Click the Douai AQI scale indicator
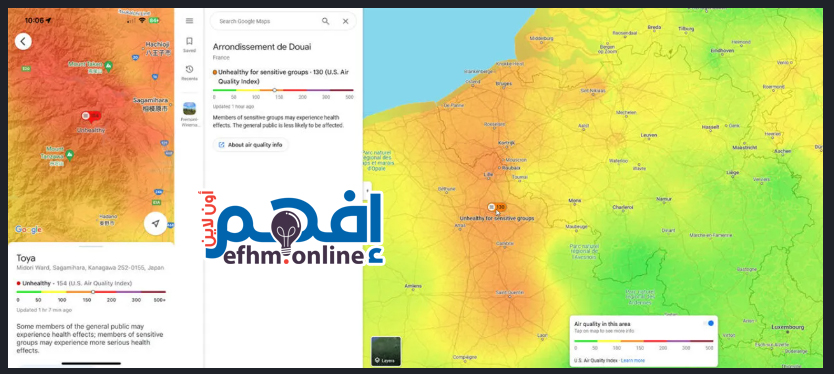The width and height of the screenshot is (834, 374). click(x=274, y=90)
